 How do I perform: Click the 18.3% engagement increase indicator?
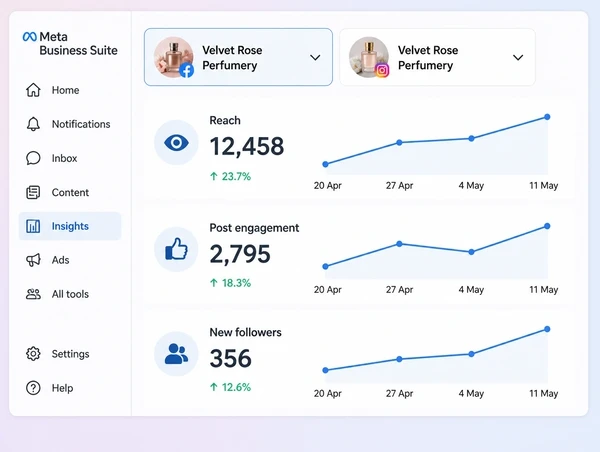pyautogui.click(x=230, y=283)
